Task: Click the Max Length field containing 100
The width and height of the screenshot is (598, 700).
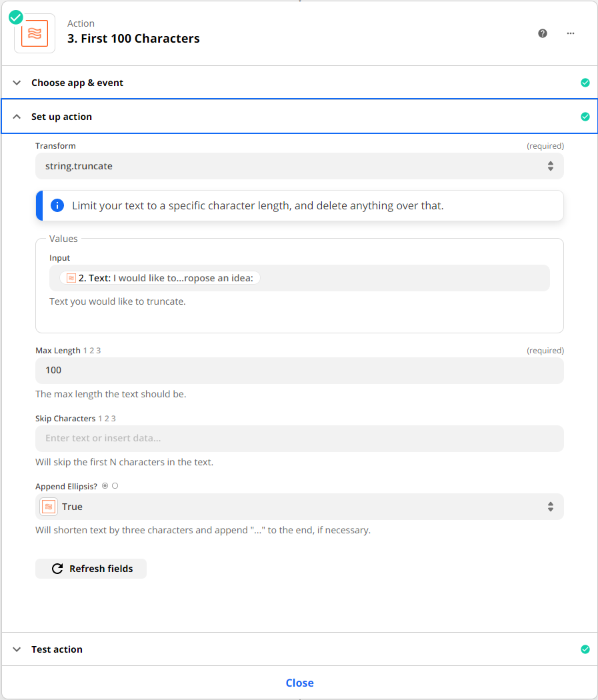Action: point(299,370)
